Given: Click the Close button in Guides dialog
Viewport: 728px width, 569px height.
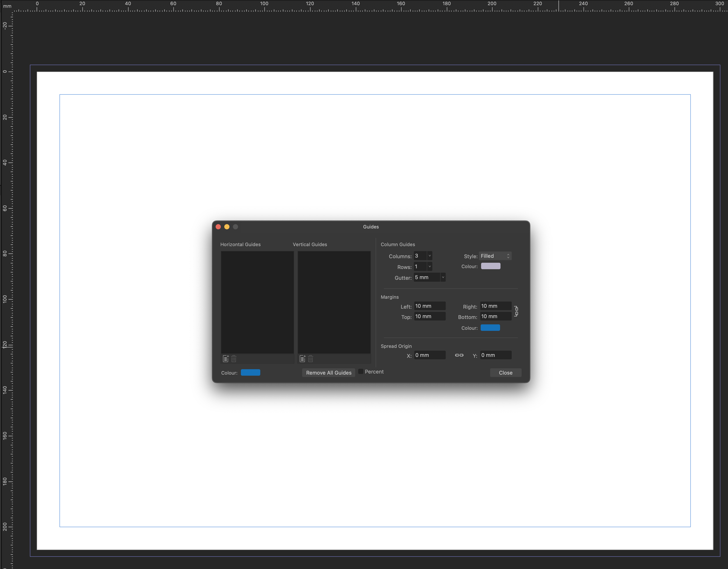Looking at the screenshot, I should coord(506,373).
